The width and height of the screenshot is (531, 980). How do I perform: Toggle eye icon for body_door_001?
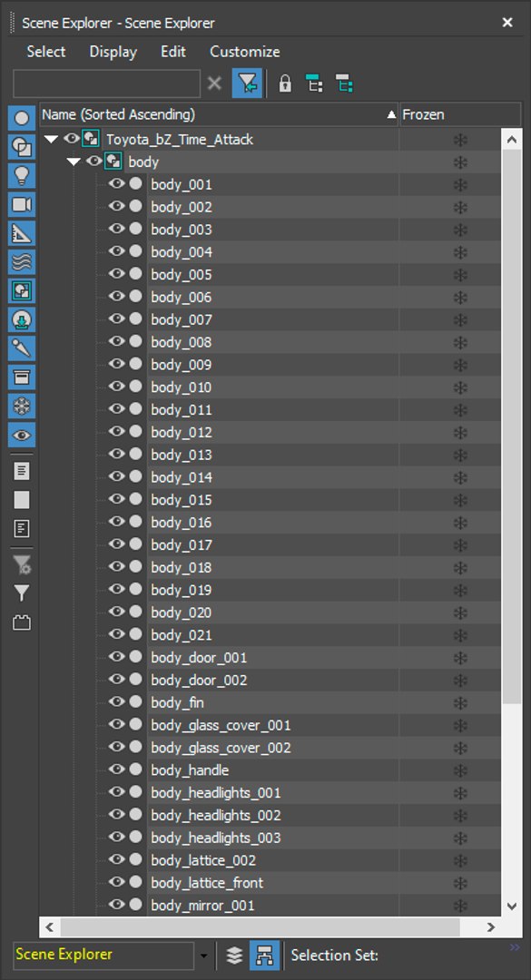click(x=116, y=656)
